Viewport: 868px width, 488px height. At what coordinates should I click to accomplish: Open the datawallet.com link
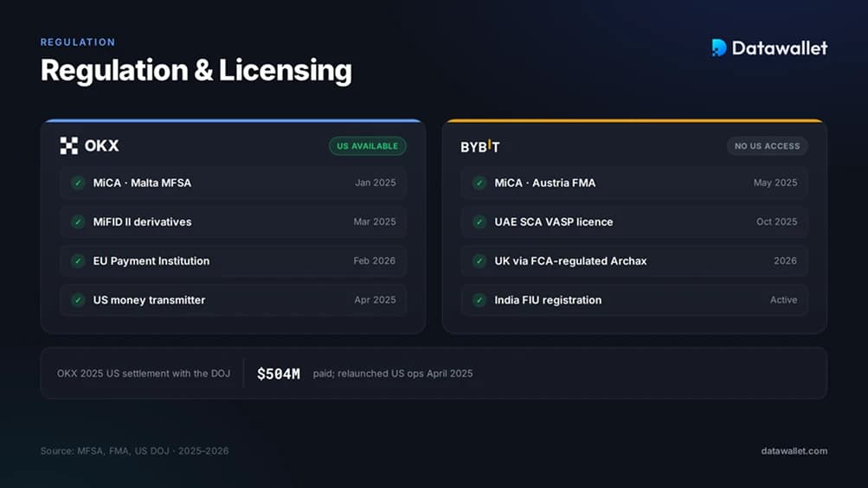click(x=794, y=451)
